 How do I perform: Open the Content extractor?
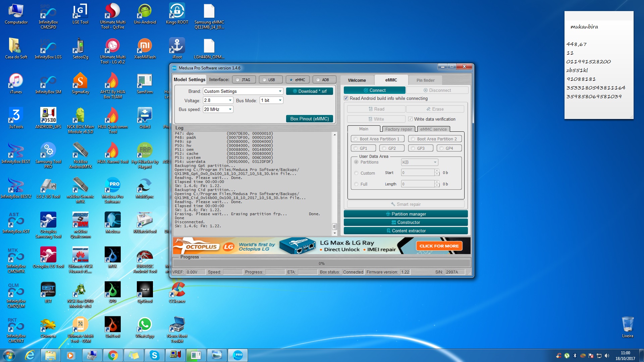pos(406,231)
